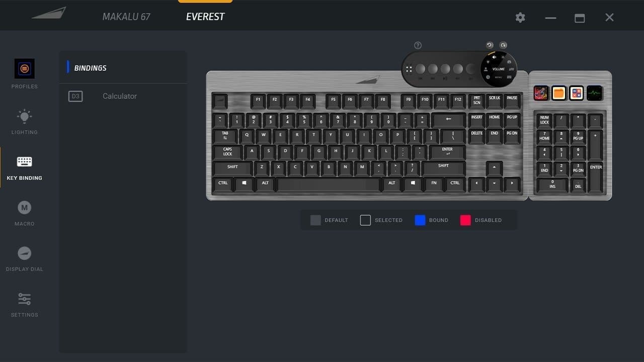Select the CAPS LOCK key on the keyboard

tap(228, 152)
